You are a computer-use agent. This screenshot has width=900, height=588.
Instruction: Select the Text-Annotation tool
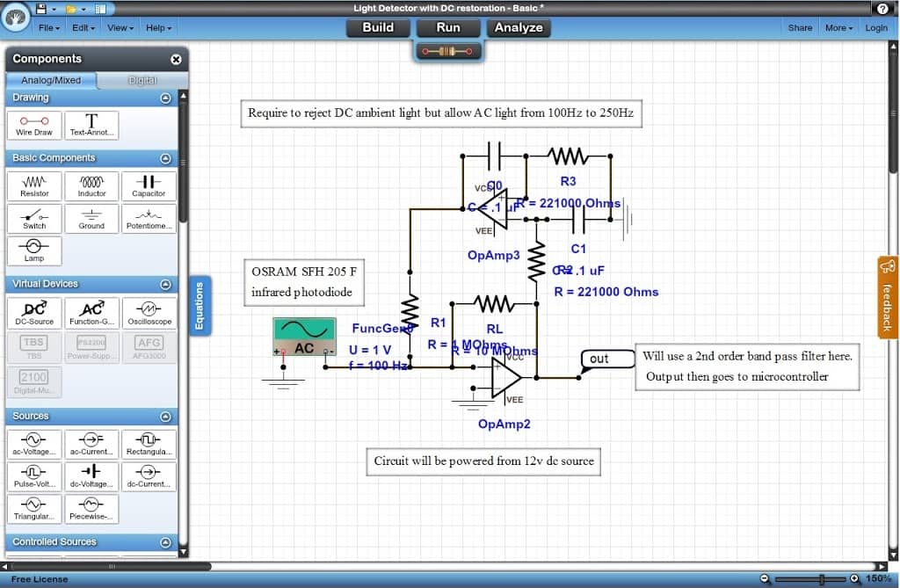tap(91, 125)
